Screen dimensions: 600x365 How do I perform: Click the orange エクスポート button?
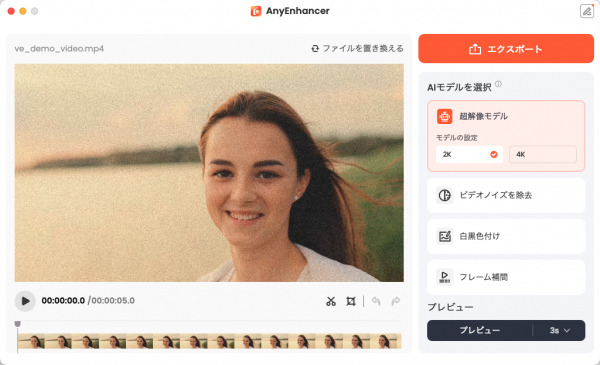506,49
